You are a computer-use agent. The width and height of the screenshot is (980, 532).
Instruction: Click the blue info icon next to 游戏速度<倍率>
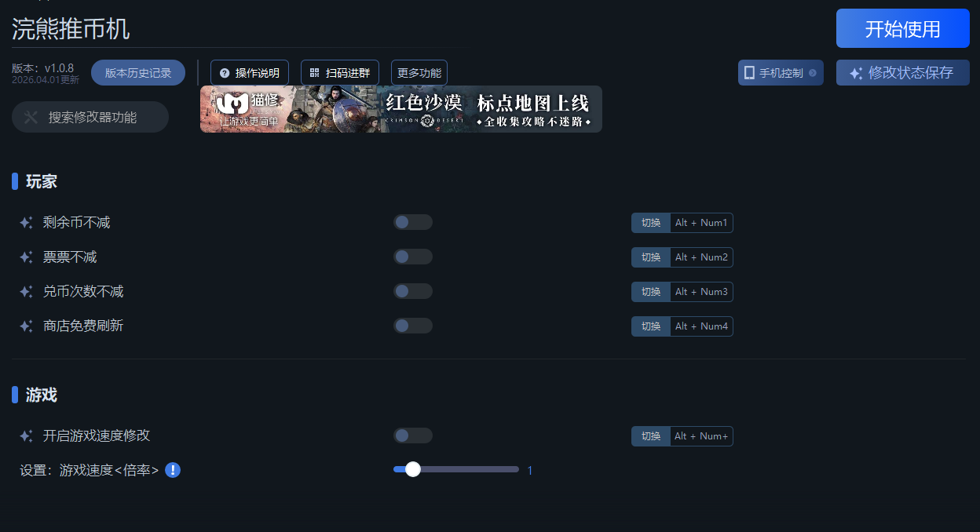coord(173,470)
